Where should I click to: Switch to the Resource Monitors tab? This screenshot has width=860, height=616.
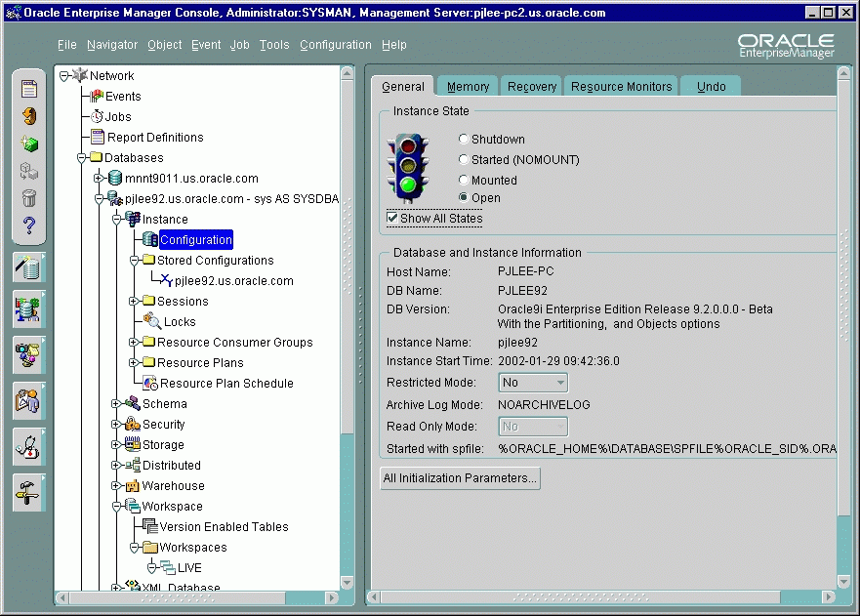(x=621, y=87)
